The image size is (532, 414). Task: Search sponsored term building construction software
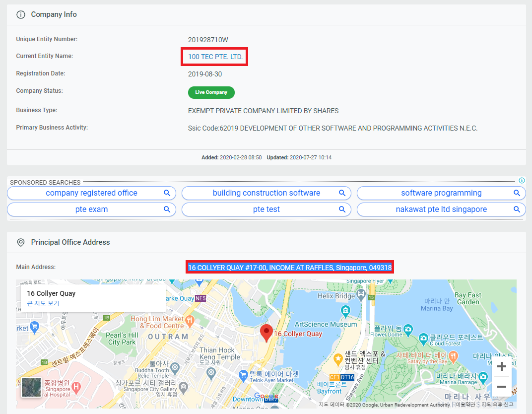(x=266, y=193)
